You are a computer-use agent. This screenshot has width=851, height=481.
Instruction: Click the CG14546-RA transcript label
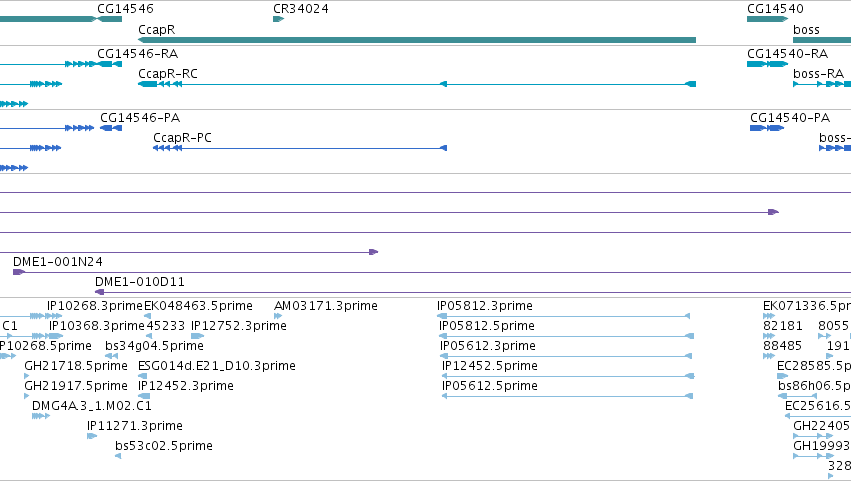point(137,54)
